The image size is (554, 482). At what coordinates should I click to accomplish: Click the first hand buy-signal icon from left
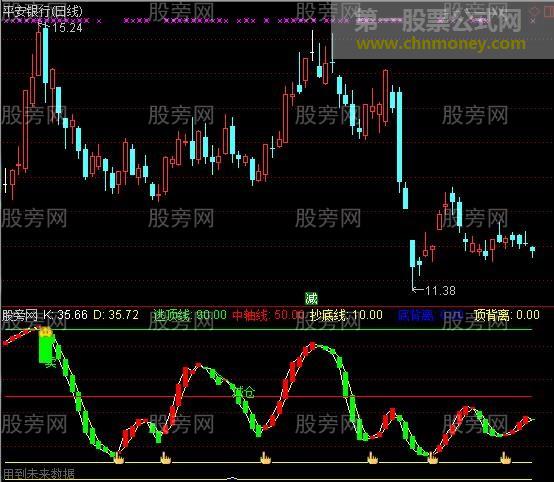(x=119, y=458)
